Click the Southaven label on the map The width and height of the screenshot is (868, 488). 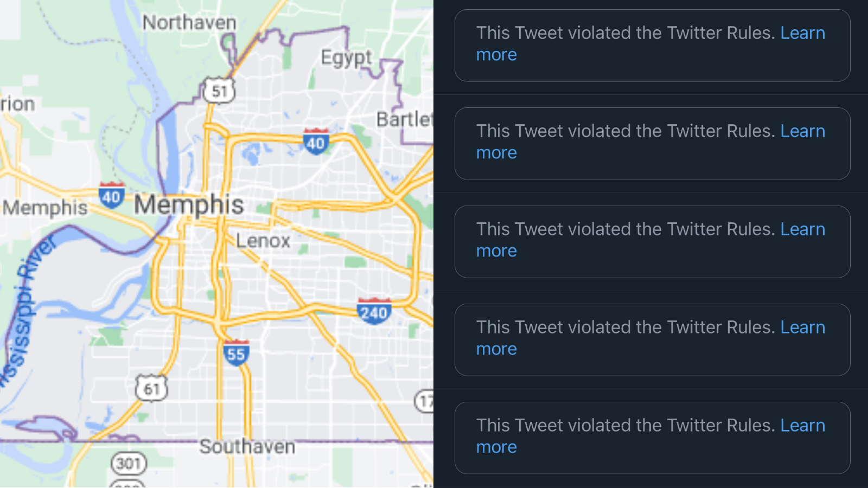(x=247, y=447)
